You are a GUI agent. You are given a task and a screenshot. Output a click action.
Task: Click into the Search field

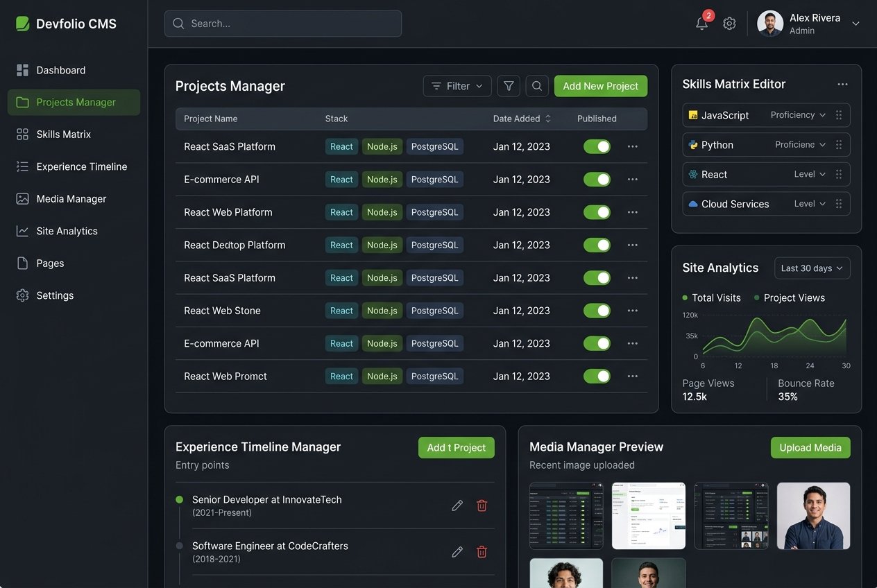pos(283,24)
